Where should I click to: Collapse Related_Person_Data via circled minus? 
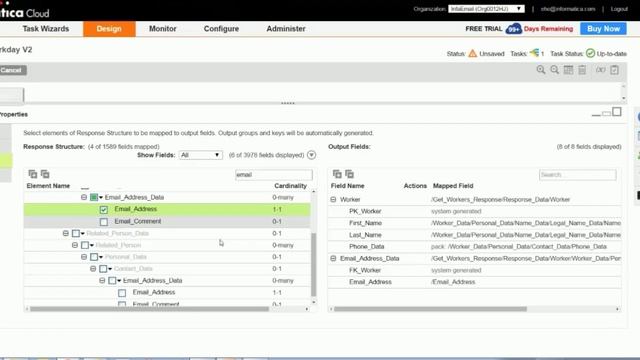pyautogui.click(x=66, y=233)
